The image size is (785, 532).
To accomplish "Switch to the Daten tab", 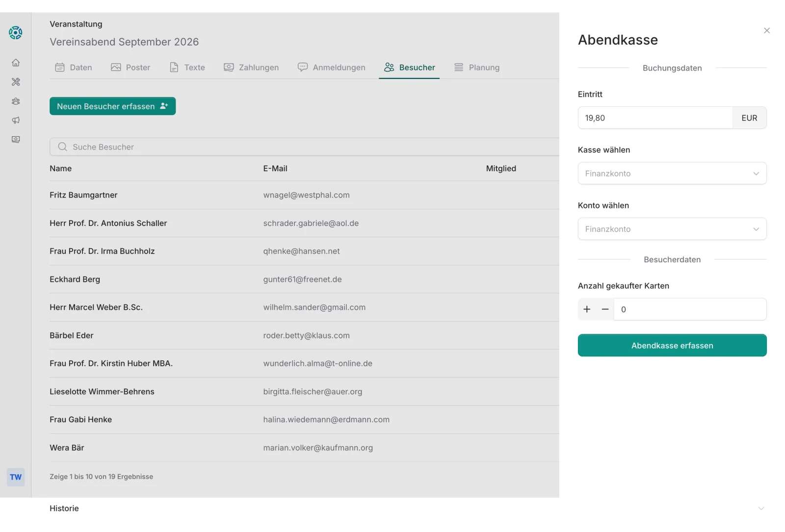I will [74, 68].
